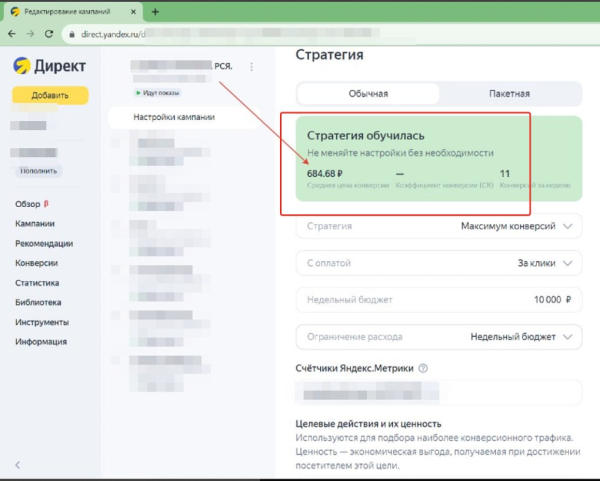The height and width of the screenshot is (481, 600).
Task: Open Статистика in the sidebar
Action: pyautogui.click(x=37, y=283)
